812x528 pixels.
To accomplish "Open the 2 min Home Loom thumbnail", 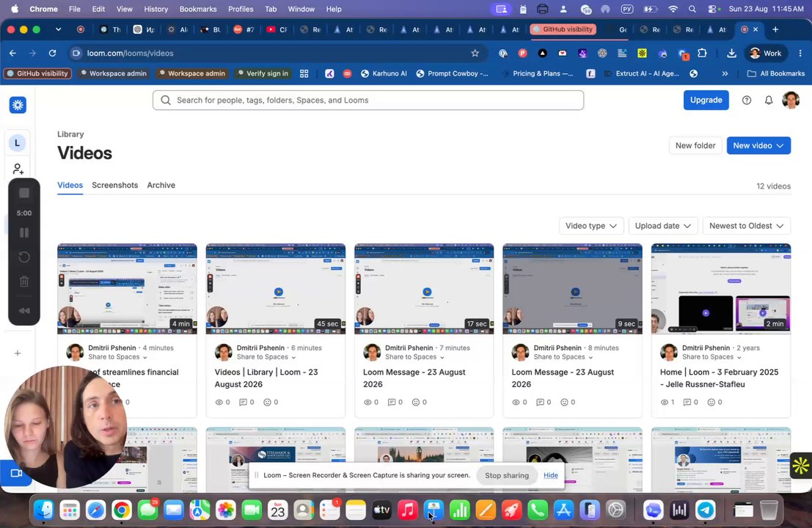I will (x=721, y=289).
